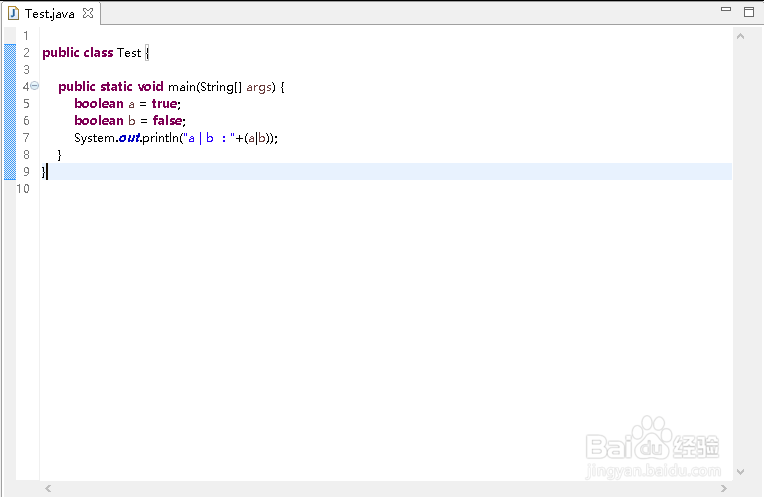Click the 'void' keyword in main declaration
Image resolution: width=764 pixels, height=497 pixels.
point(151,87)
